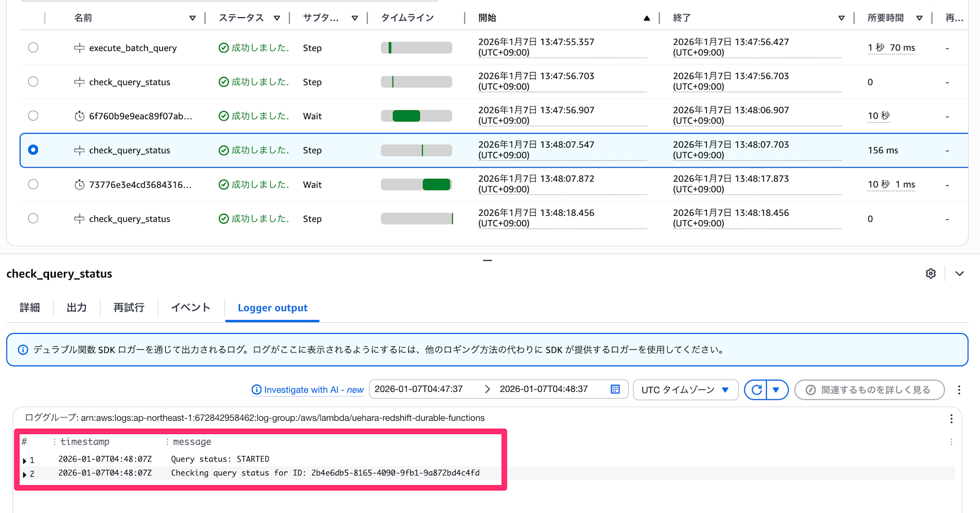This screenshot has height=513, width=980.
Task: Expand log row 2 Checking query status
Action: 24,474
